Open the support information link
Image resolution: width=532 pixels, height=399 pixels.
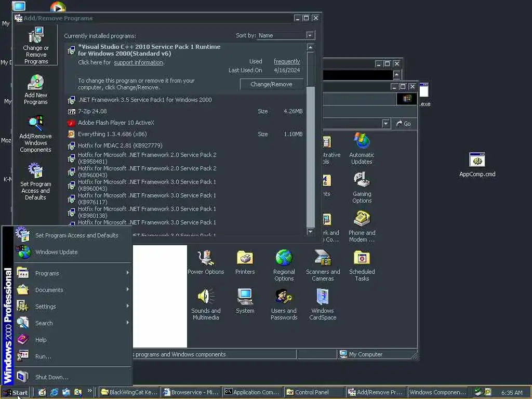coord(138,62)
